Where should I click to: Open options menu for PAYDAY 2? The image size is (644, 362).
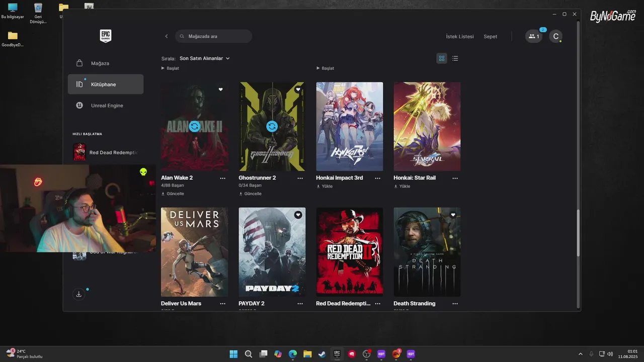[300, 304]
